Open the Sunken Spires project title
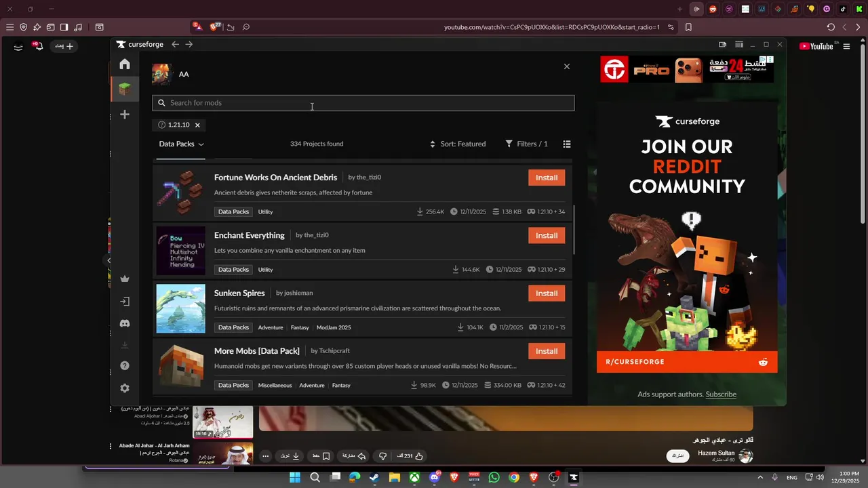 (239, 293)
